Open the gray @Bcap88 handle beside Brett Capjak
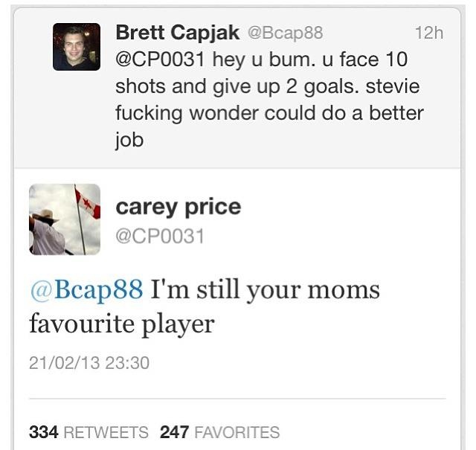The width and height of the screenshot is (476, 450). pyautogui.click(x=284, y=33)
